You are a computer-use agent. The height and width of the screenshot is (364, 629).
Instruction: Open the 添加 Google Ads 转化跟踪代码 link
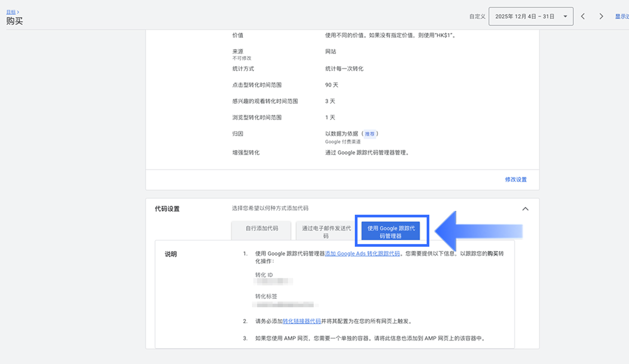point(362,254)
